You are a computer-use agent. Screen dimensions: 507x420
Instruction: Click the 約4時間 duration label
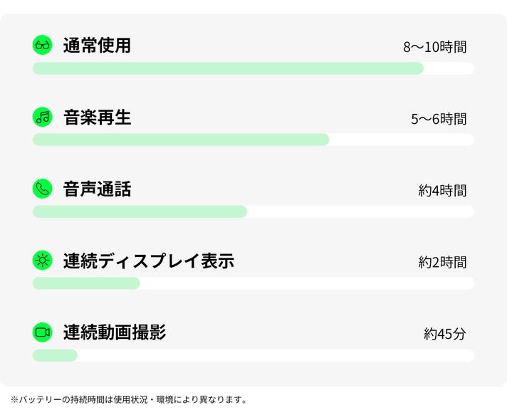pos(442,191)
